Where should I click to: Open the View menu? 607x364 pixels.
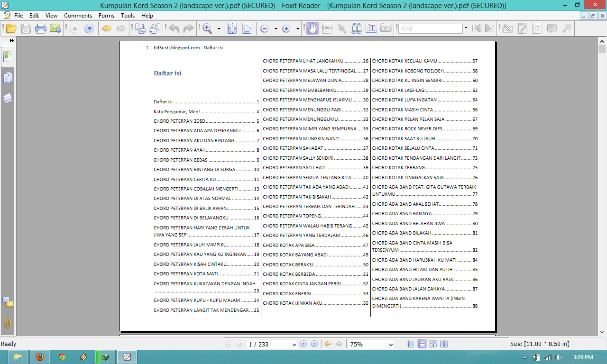(x=52, y=16)
